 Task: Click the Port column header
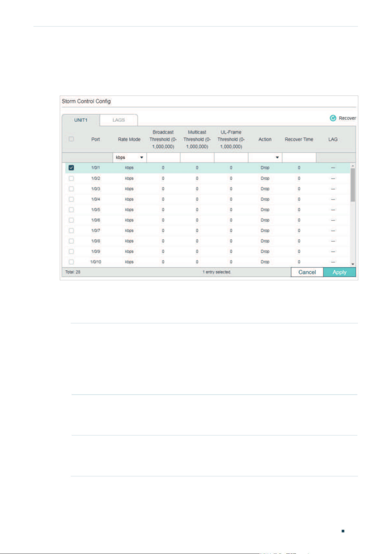(96, 139)
